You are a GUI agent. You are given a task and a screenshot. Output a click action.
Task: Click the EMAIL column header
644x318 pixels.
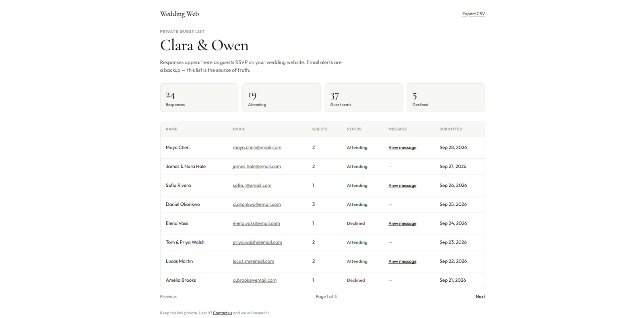coord(239,129)
